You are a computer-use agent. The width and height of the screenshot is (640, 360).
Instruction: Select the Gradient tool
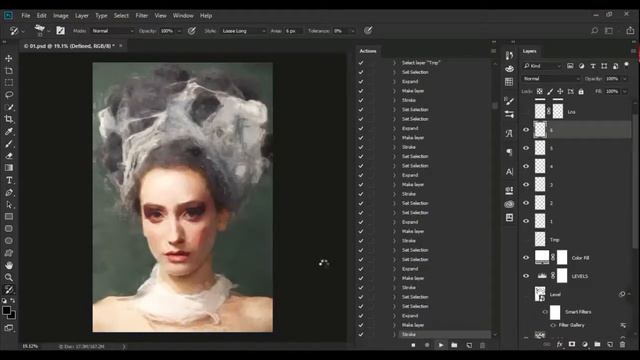[x=9, y=168]
